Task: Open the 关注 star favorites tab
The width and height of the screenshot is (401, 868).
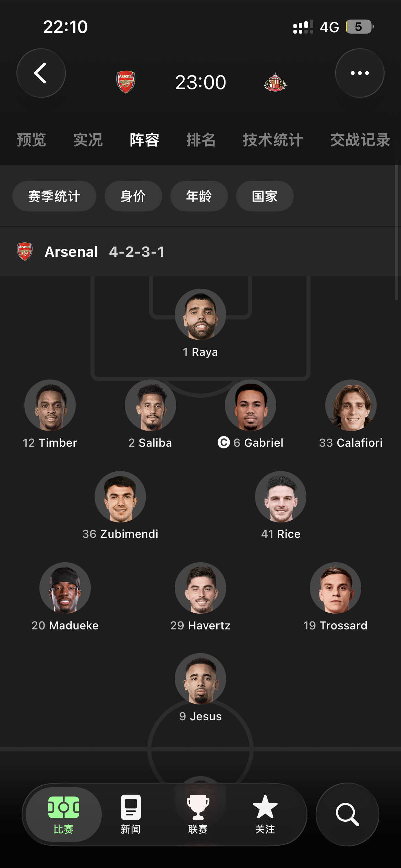Action: (265, 814)
